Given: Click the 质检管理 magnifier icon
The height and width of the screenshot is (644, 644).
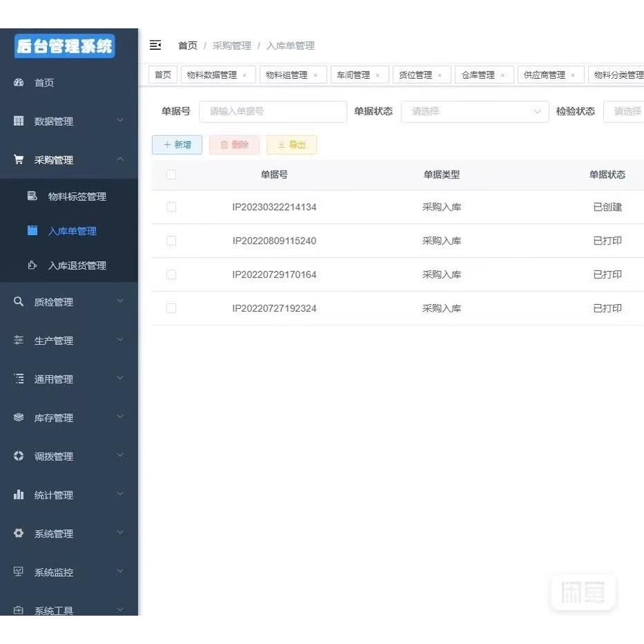Looking at the screenshot, I should coord(19,301).
